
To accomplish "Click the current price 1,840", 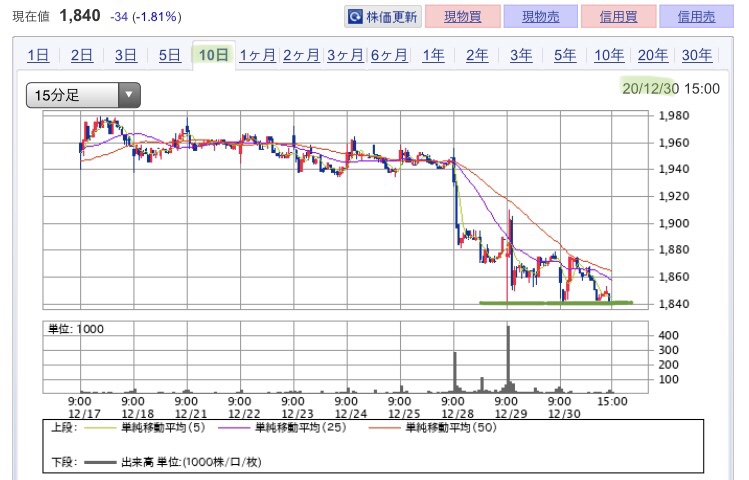I will pos(80,16).
